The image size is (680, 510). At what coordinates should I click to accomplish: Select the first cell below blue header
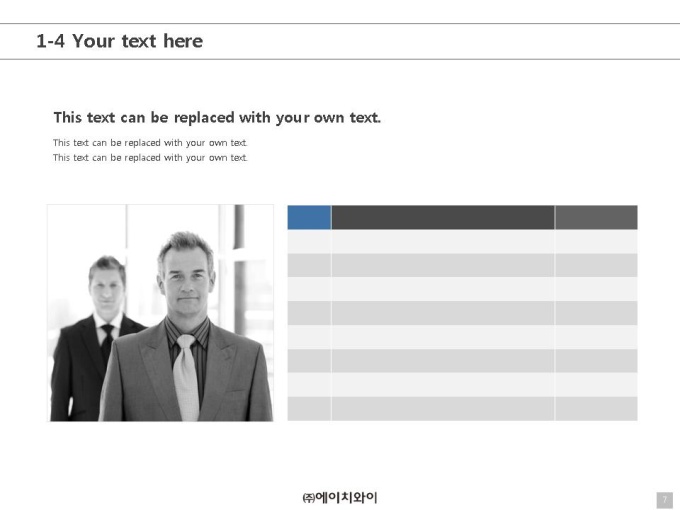tap(309, 242)
